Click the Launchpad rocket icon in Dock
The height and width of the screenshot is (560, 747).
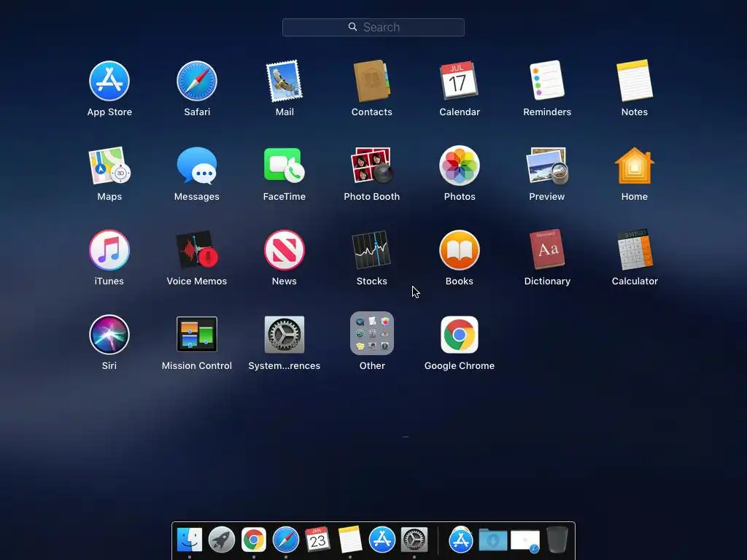click(222, 540)
